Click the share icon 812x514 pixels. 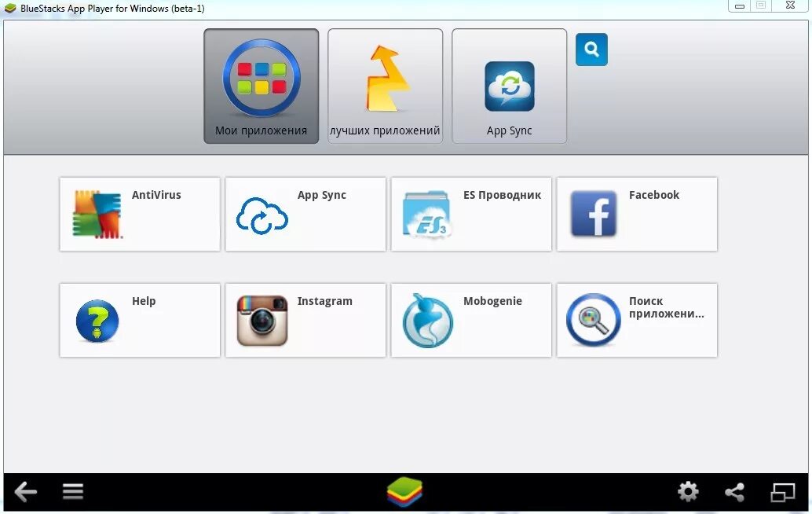(x=734, y=492)
